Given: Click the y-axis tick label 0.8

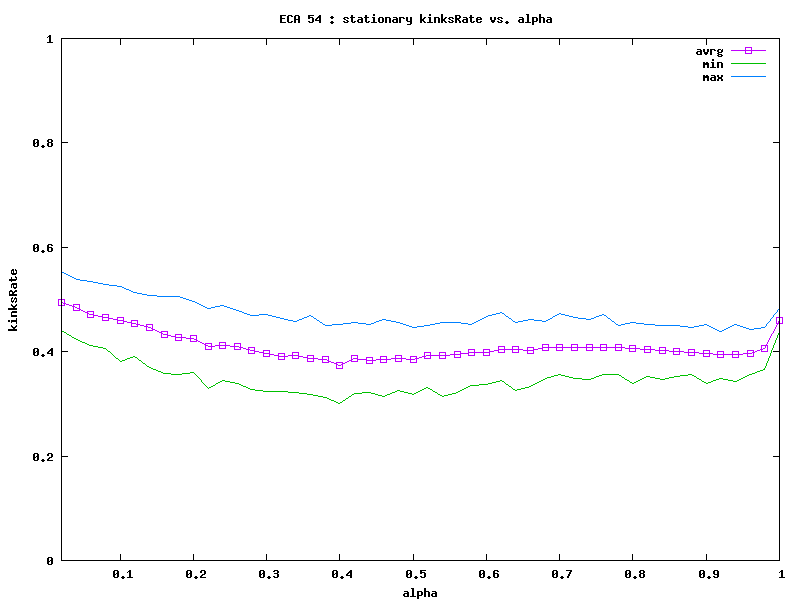Looking at the screenshot, I should tap(44, 143).
